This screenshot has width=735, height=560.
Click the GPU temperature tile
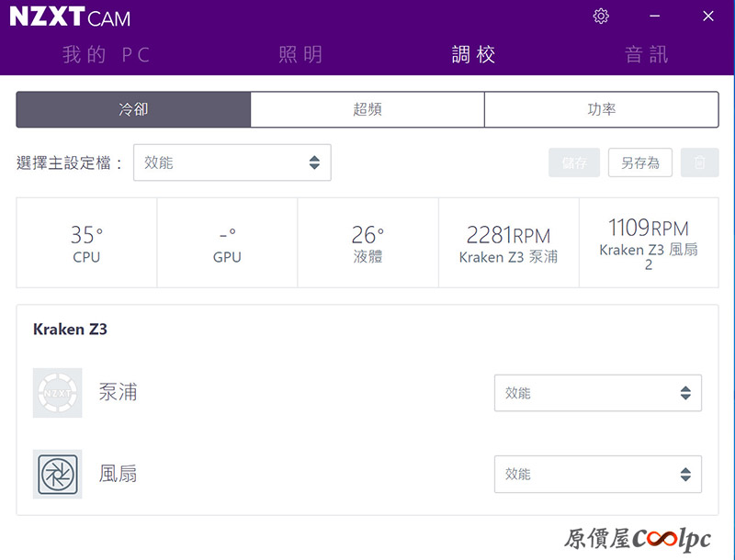tap(227, 242)
